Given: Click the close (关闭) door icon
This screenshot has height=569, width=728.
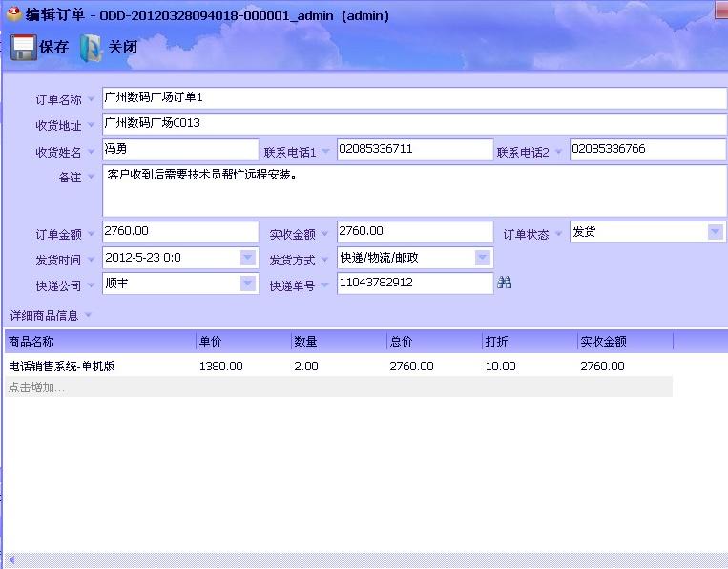Looking at the screenshot, I should [x=91, y=48].
